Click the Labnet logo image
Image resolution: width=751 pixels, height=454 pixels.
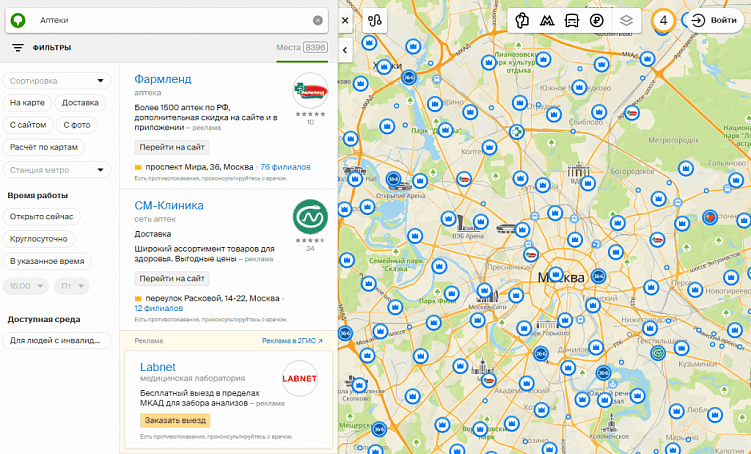pyautogui.click(x=300, y=378)
